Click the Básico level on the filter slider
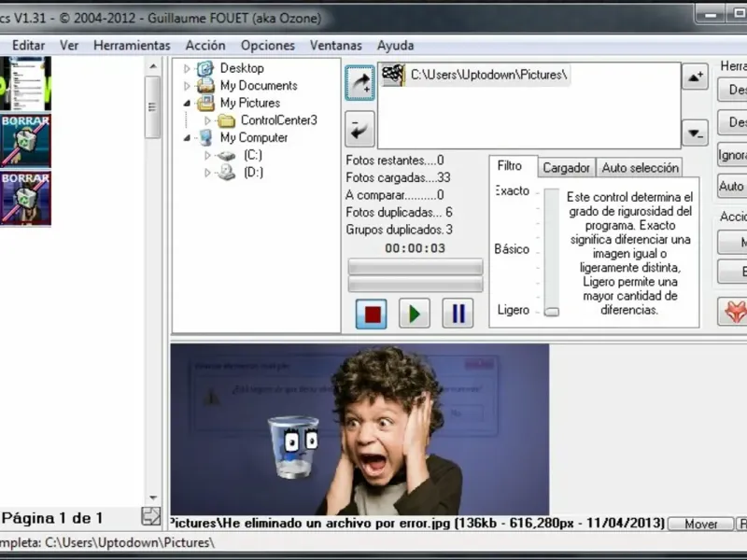The width and height of the screenshot is (747, 560). click(x=512, y=249)
